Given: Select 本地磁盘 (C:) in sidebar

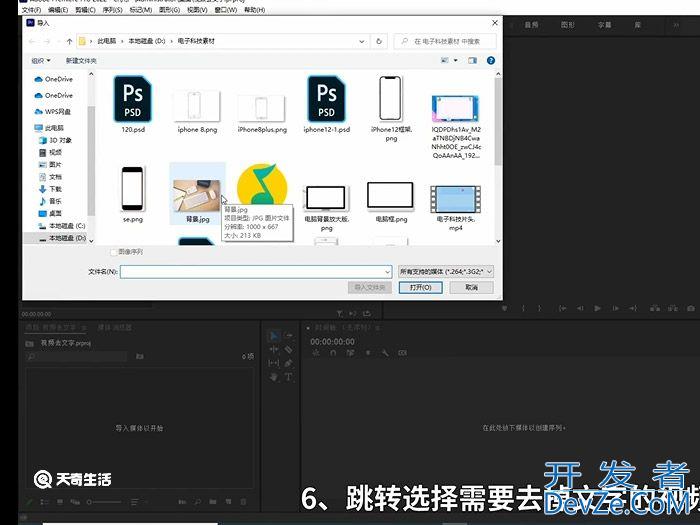Looking at the screenshot, I should coord(62,225).
